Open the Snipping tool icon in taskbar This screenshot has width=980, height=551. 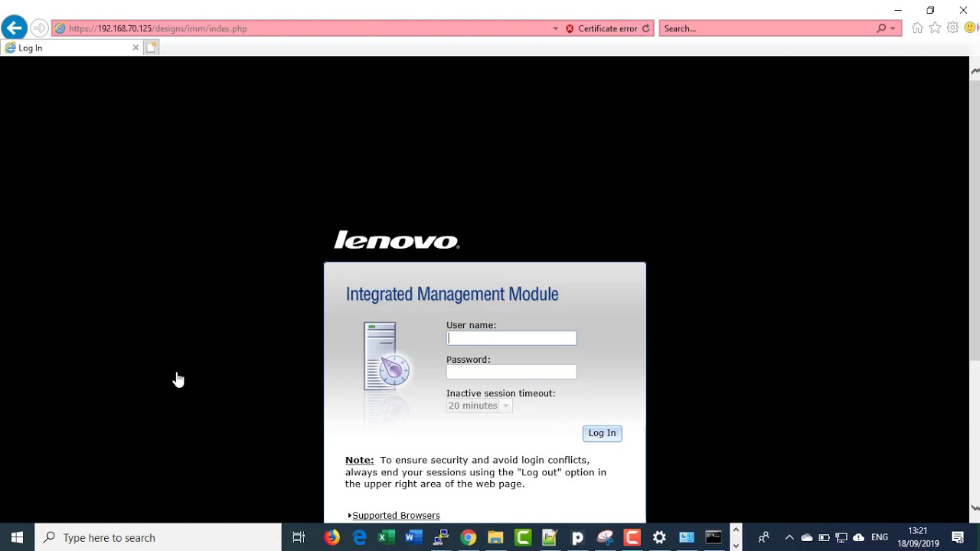605,537
